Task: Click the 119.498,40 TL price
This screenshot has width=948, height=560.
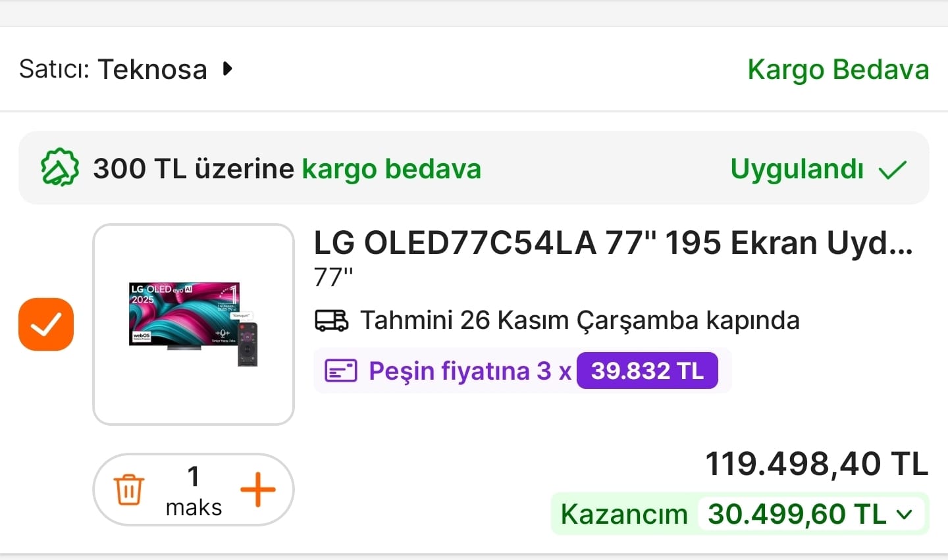Action: coord(816,464)
